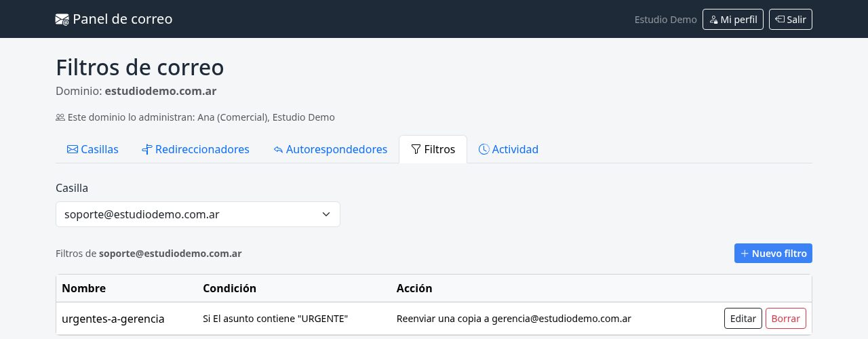The width and height of the screenshot is (868, 339).
Task: Open the Actividad tab
Action: click(x=509, y=149)
